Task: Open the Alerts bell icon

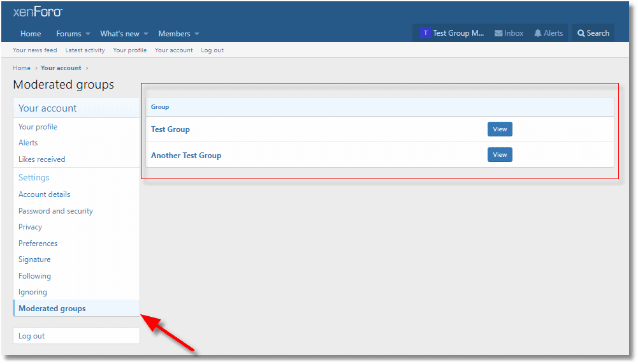Action: [x=537, y=33]
